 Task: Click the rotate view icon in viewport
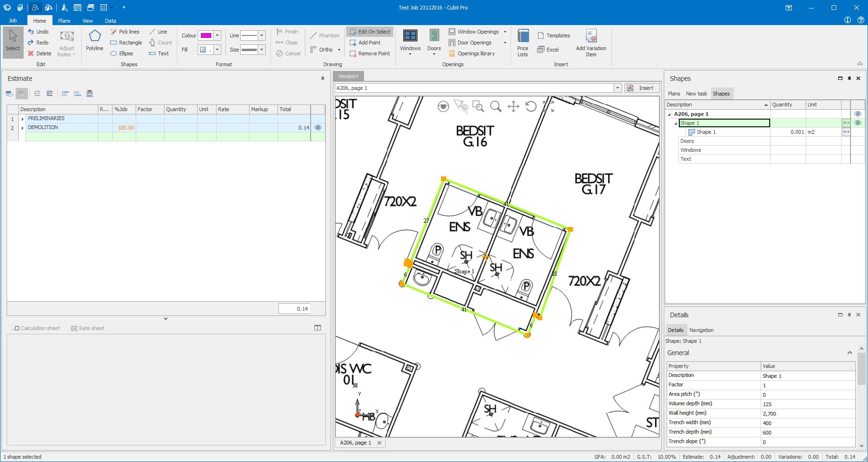(x=531, y=106)
